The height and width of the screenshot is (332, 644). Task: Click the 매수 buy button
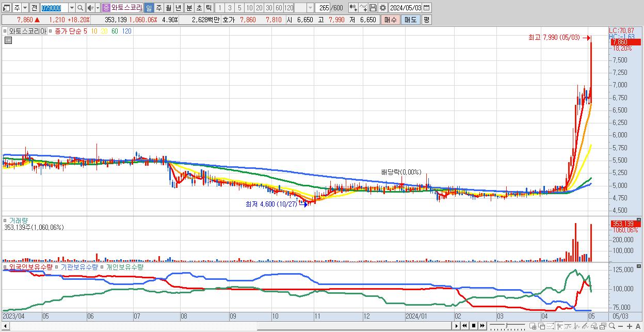click(391, 20)
